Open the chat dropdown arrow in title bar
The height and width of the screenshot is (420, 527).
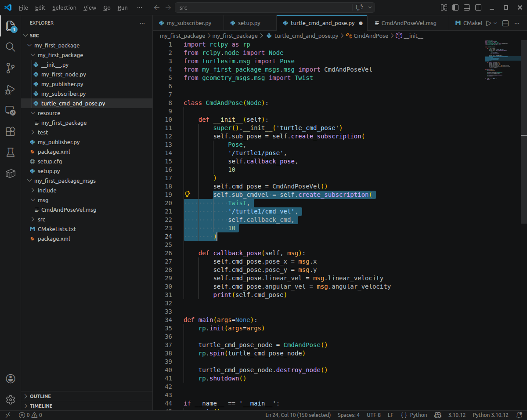click(370, 8)
